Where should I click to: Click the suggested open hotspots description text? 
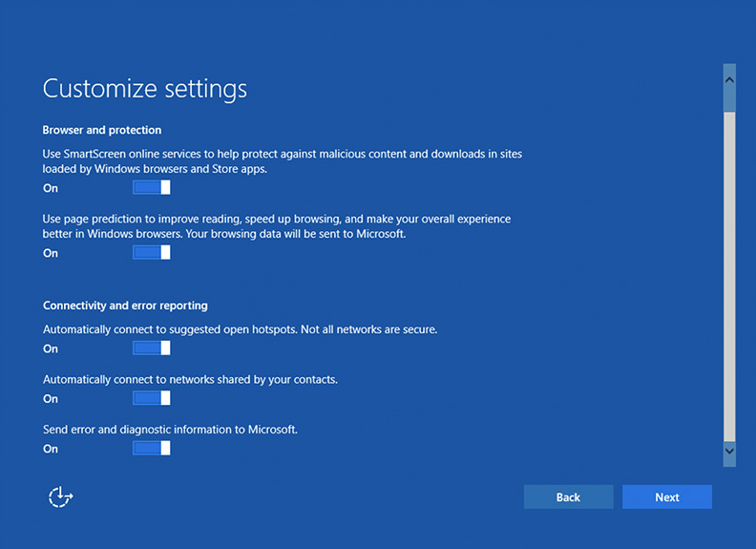[x=240, y=329]
